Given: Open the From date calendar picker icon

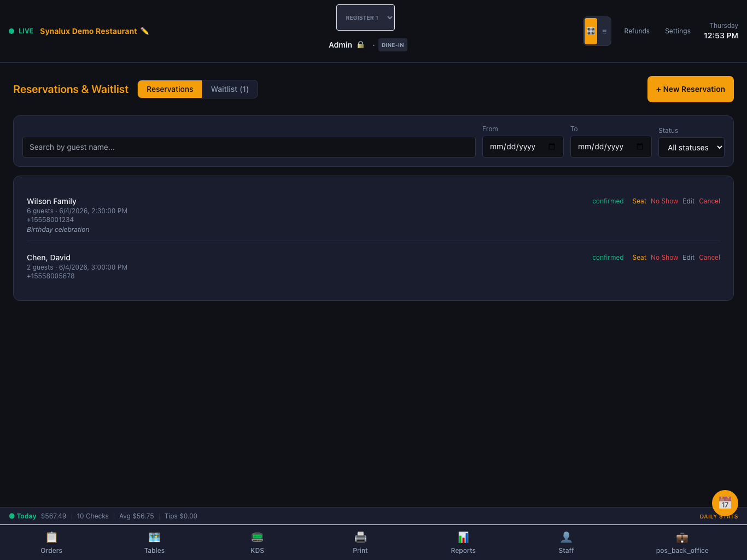Looking at the screenshot, I should click(x=552, y=147).
